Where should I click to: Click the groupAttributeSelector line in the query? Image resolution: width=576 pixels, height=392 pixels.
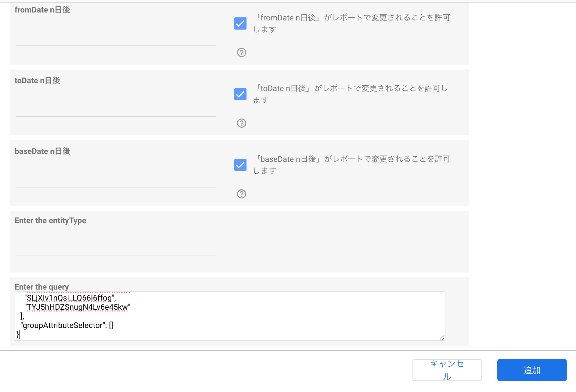[67, 325]
